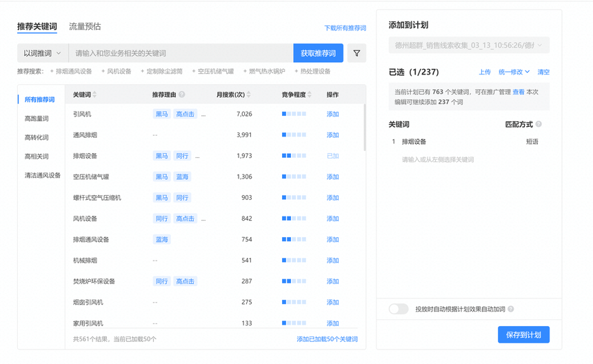Add keyword 引风机 via its 添加 link

332,114
